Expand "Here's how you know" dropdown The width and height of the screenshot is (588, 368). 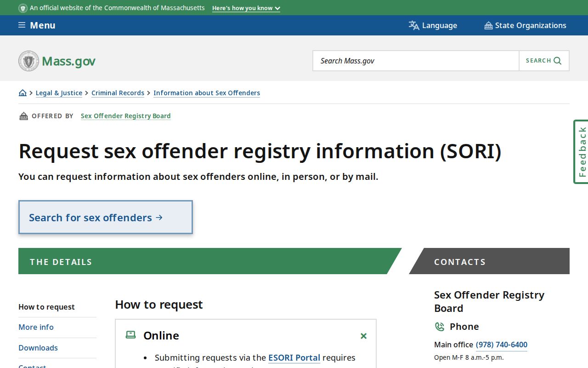246,8
